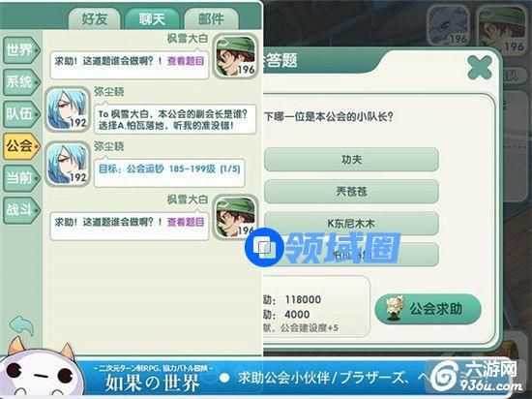The width and height of the screenshot is (532, 399).
Task: Select the green-hat character portrait at top right
Action: (502, 27)
